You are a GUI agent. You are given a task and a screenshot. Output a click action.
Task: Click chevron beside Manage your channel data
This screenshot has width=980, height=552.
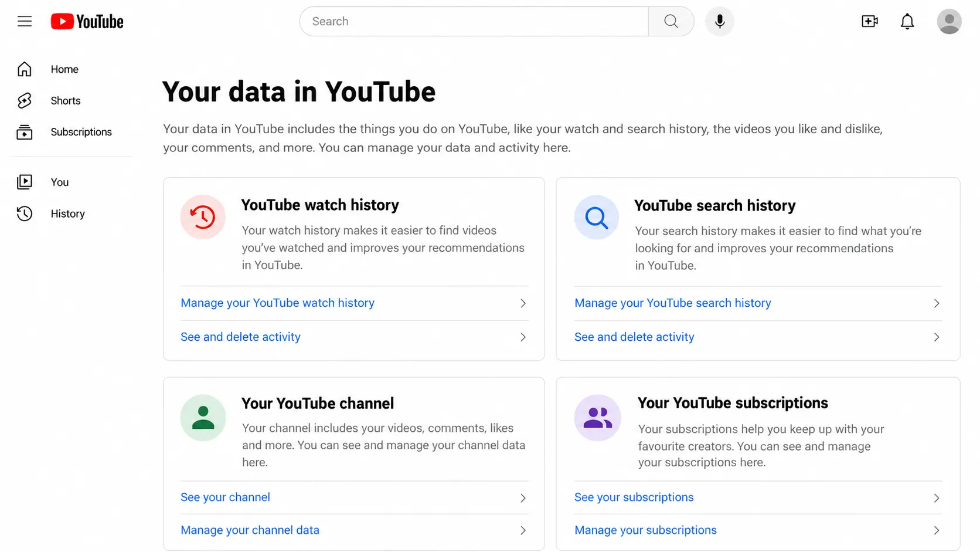coord(523,530)
